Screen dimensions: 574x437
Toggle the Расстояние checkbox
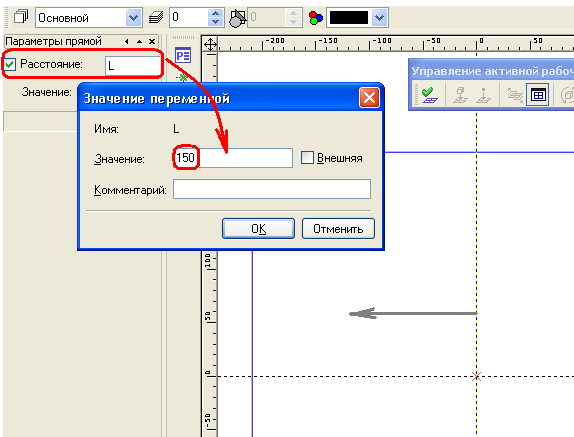point(10,65)
